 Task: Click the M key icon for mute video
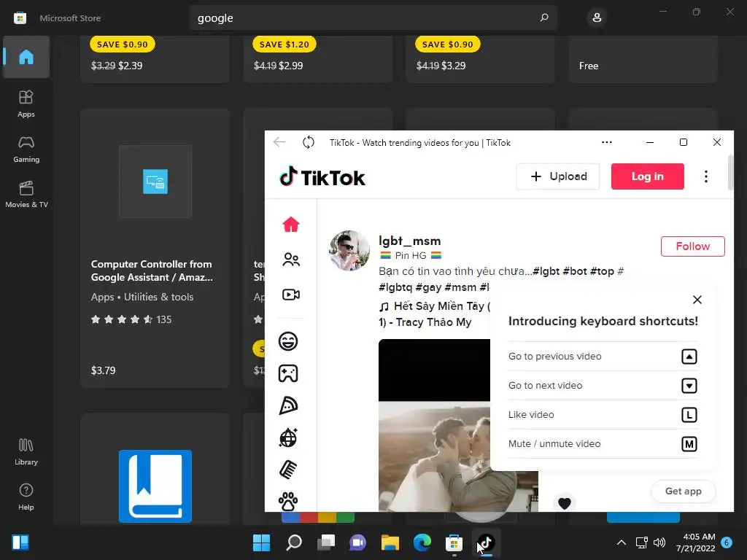point(689,444)
